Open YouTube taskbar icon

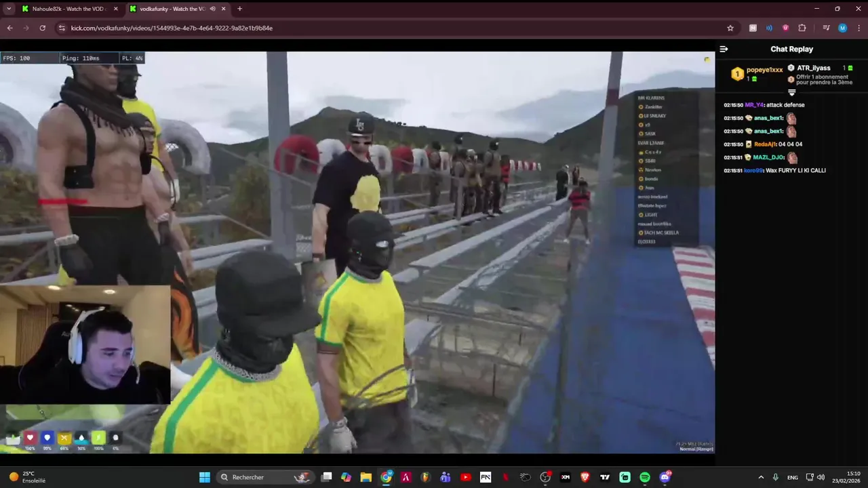coord(466,477)
